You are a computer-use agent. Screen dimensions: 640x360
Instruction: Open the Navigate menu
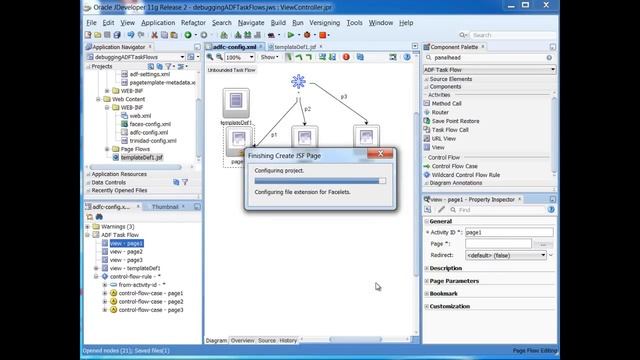tap(251, 23)
